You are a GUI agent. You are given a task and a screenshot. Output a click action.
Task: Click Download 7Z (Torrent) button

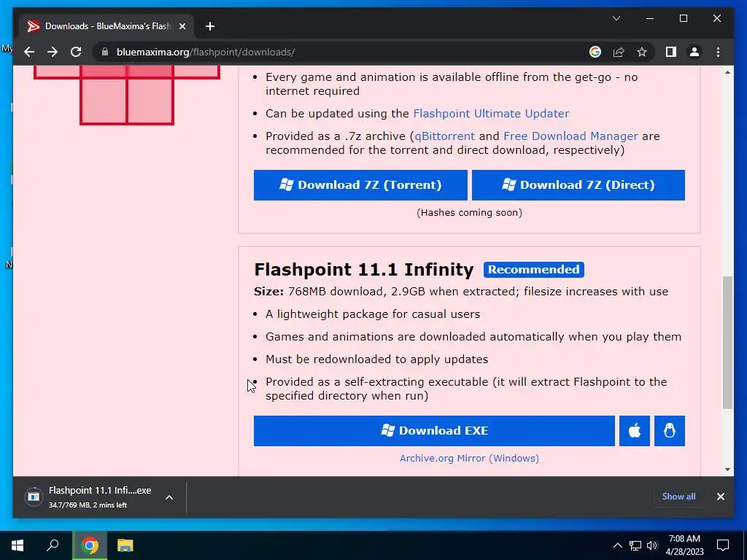click(360, 184)
